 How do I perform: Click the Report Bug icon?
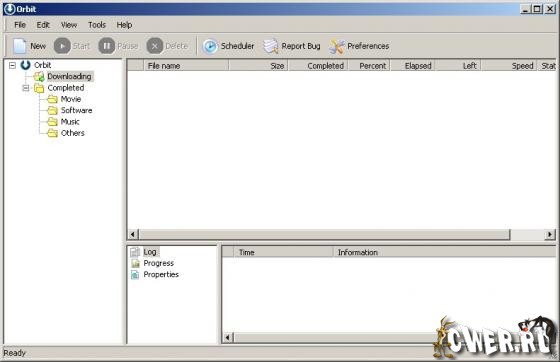pyautogui.click(x=271, y=46)
